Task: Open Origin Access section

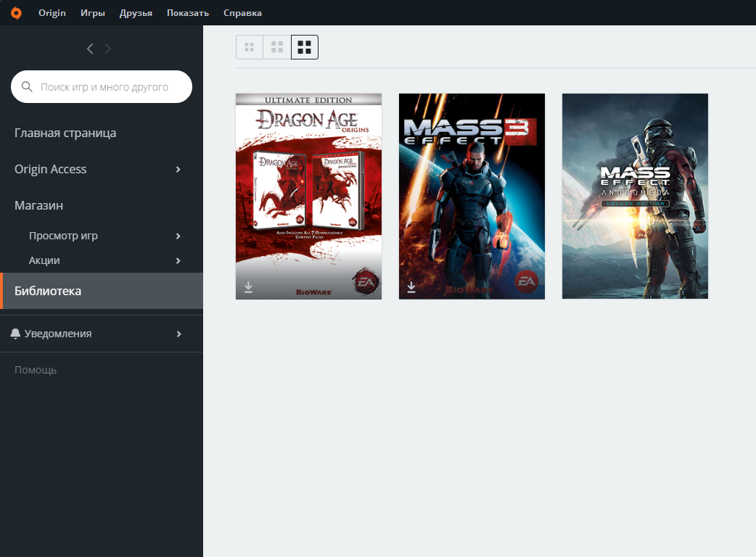Action: 51,169
